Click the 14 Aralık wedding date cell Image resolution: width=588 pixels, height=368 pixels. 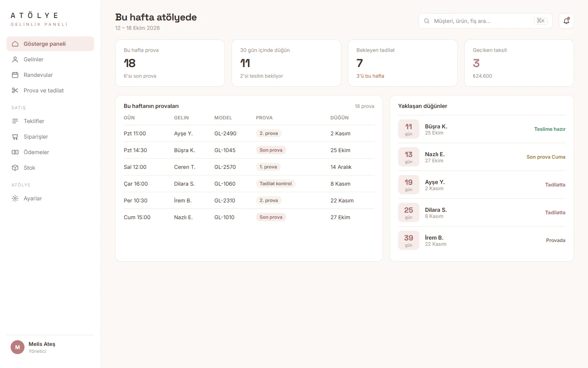[x=341, y=167]
